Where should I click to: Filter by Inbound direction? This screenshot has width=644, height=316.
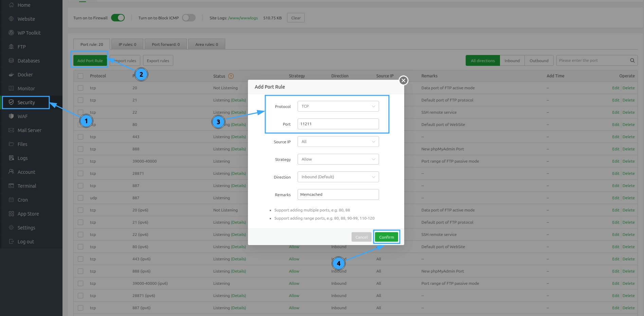click(512, 61)
